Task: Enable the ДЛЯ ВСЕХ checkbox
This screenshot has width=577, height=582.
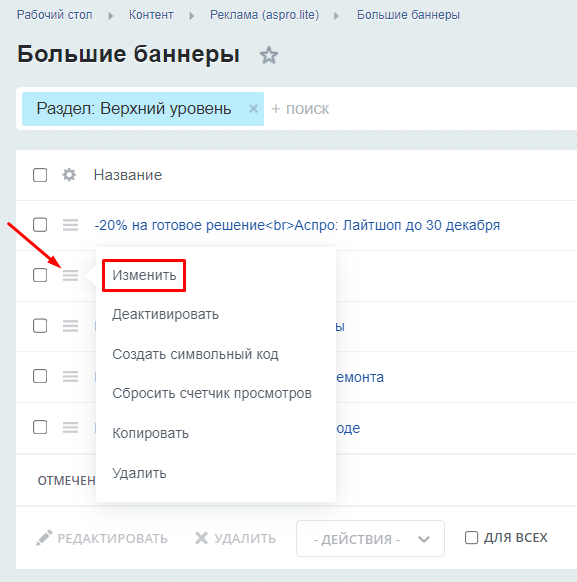Action: 471,537
